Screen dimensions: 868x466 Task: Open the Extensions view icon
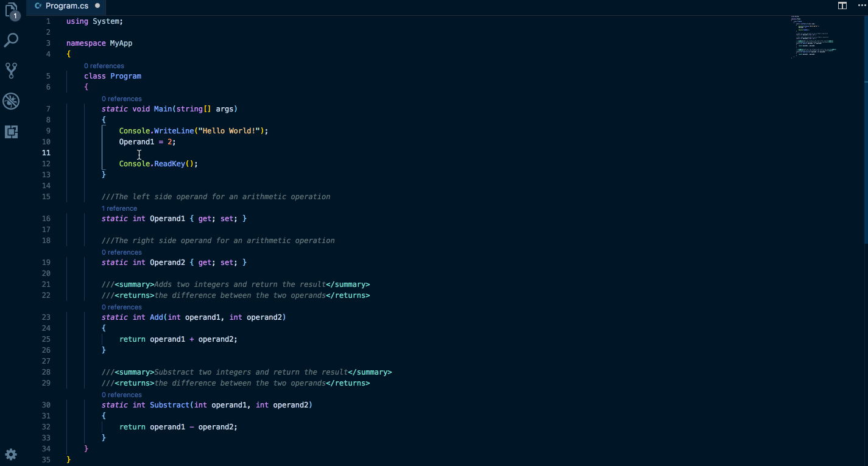point(11,132)
